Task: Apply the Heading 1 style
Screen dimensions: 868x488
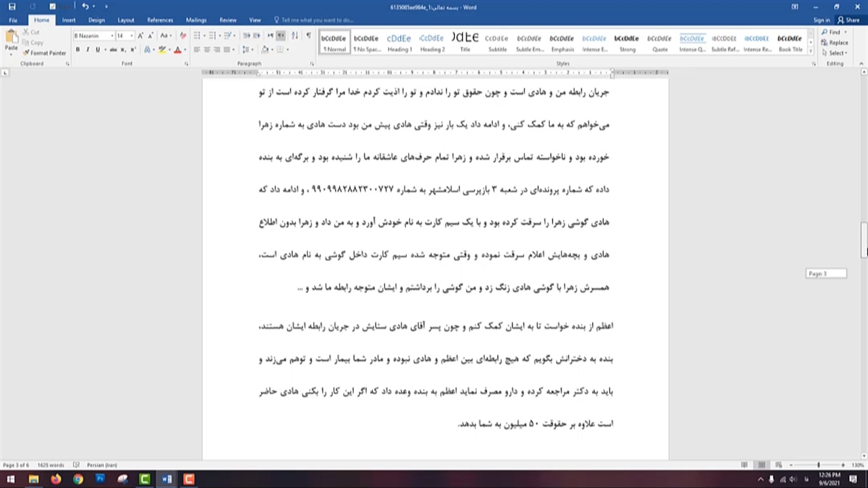Action: pos(399,43)
